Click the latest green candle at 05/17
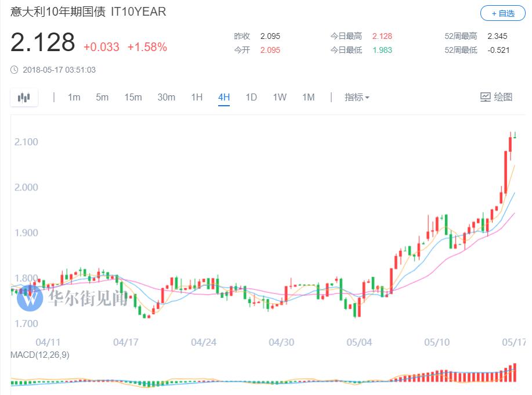532x395 pixels. coord(515,136)
